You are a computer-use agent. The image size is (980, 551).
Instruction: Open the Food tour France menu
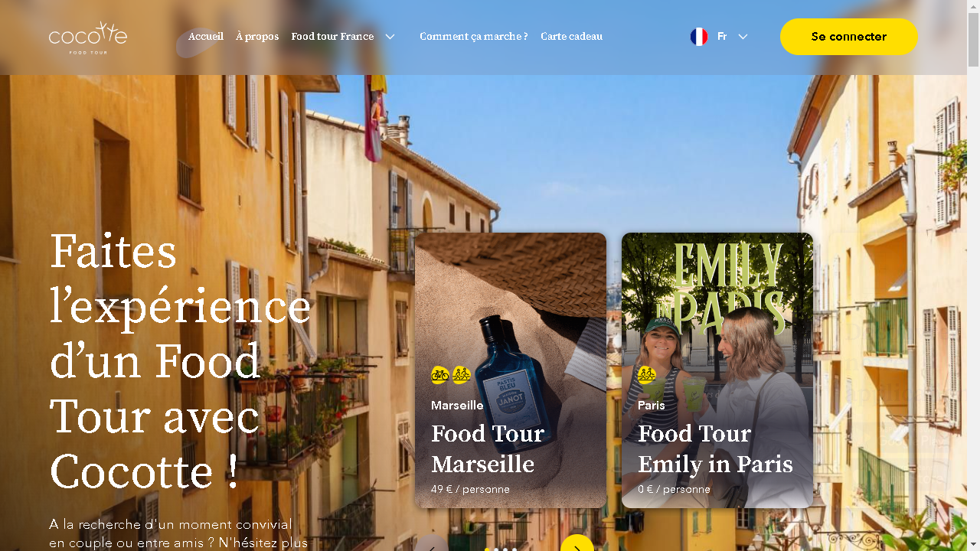pos(332,37)
